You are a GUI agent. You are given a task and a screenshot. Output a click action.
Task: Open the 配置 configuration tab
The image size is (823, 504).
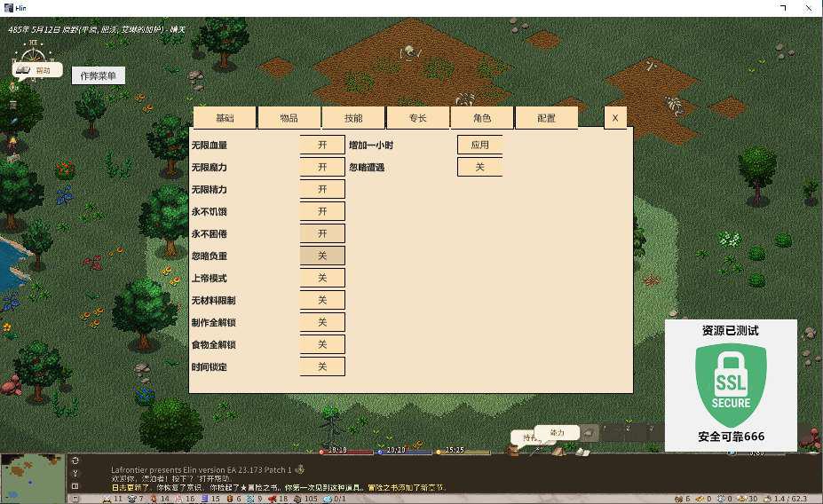(x=546, y=118)
